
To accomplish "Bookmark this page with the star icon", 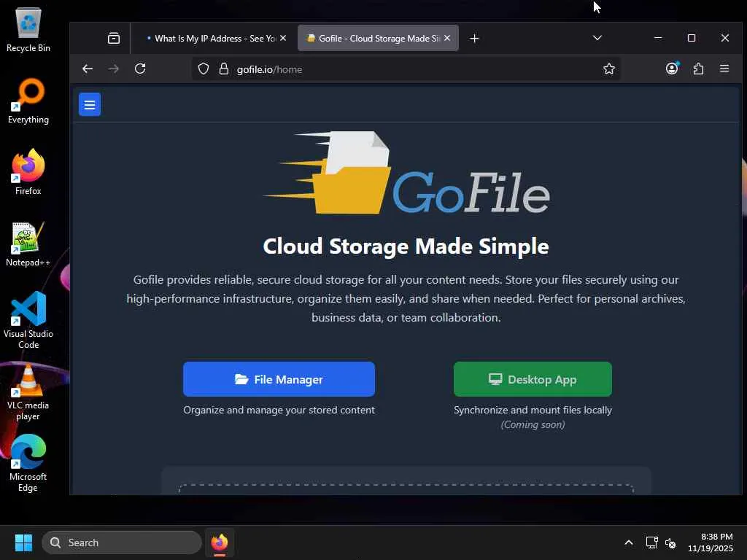I will pyautogui.click(x=608, y=69).
